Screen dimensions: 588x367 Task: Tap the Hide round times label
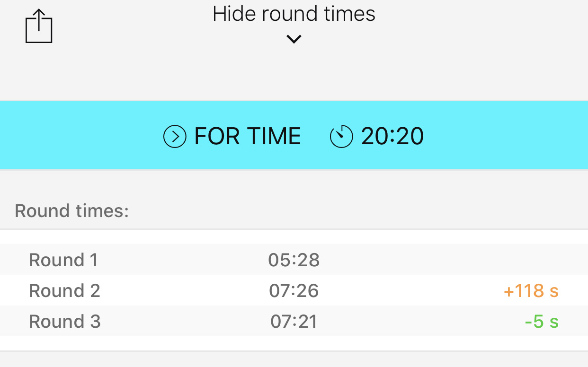pyautogui.click(x=294, y=14)
